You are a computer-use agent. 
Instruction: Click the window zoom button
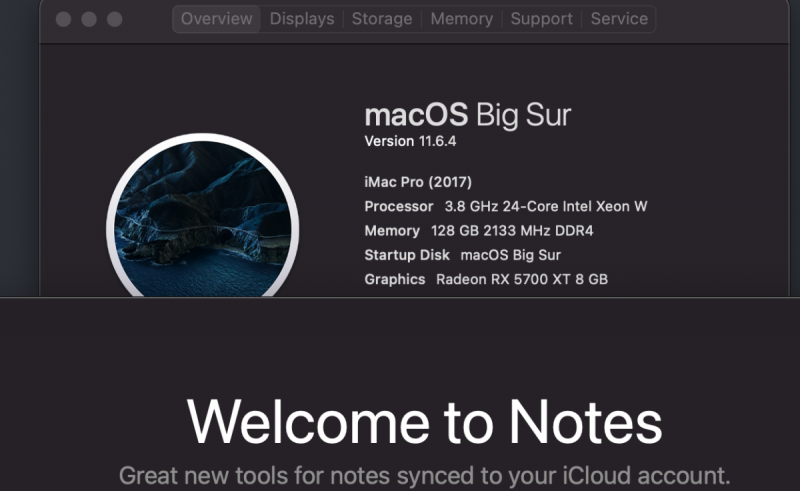pyautogui.click(x=114, y=19)
